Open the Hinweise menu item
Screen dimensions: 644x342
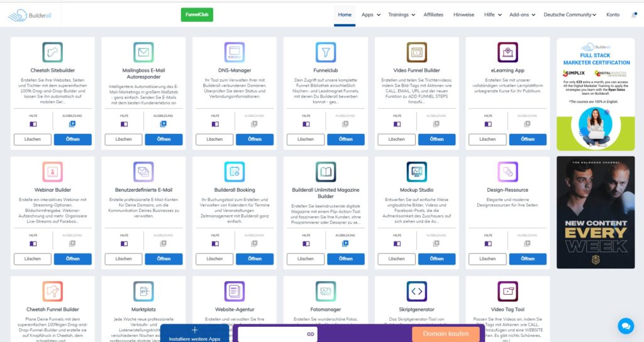click(x=464, y=15)
